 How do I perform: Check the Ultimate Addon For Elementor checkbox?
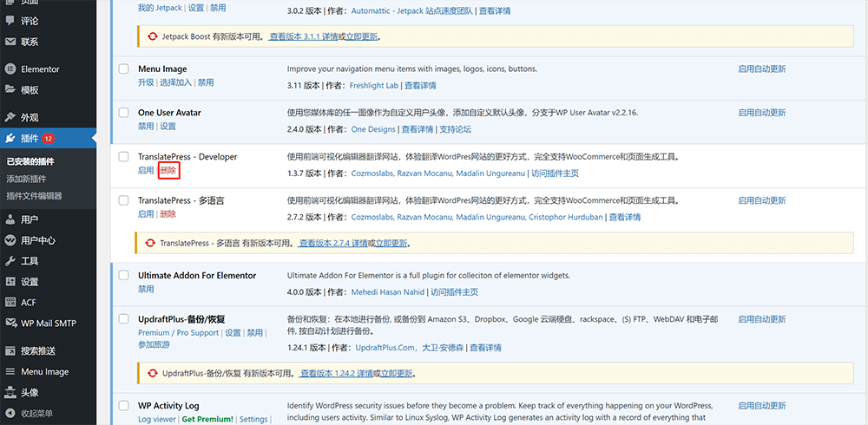(x=124, y=275)
